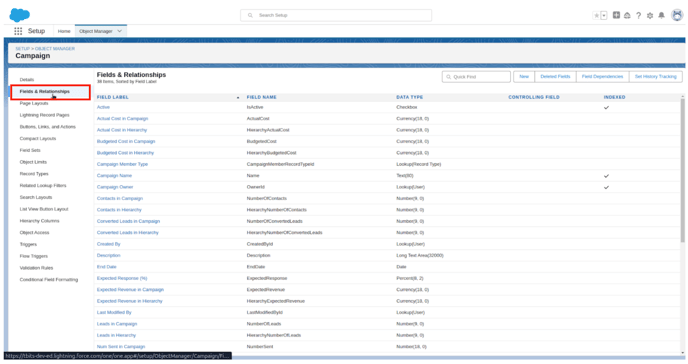Open Leads in Hierarchy field link
The image size is (688, 364).
[116, 335]
